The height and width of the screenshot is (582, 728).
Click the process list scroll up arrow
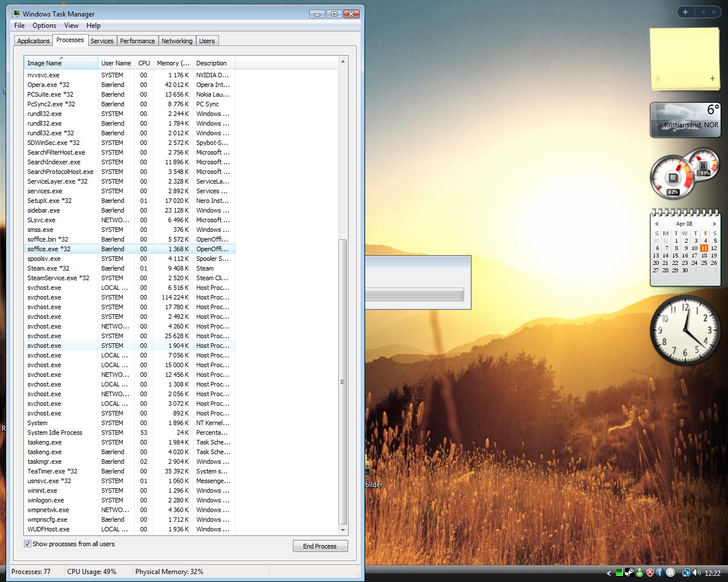pyautogui.click(x=342, y=61)
